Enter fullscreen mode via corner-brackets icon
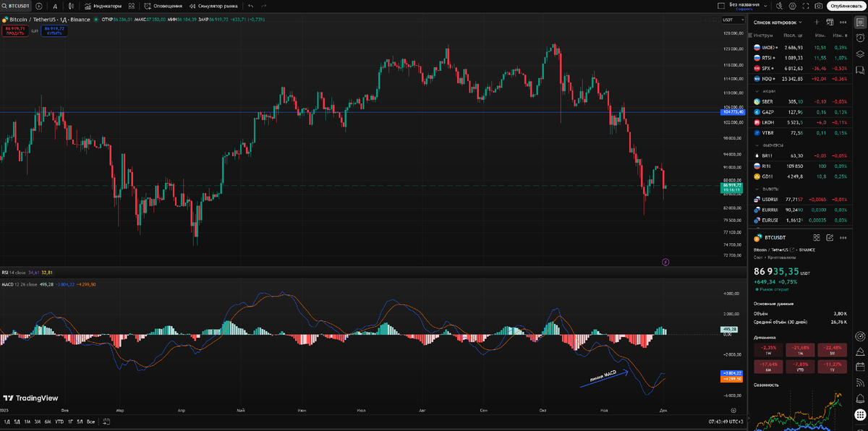The width and height of the screenshot is (868, 431). tap(806, 6)
